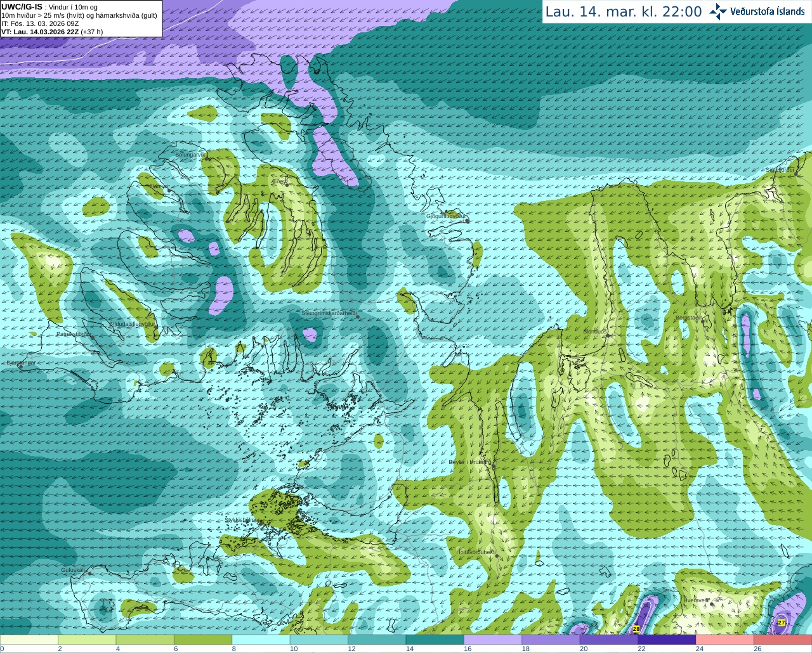Screen dimensions: 812x653
Task: Click the Veðurstofa Íslands logo icon
Action: pos(718,11)
